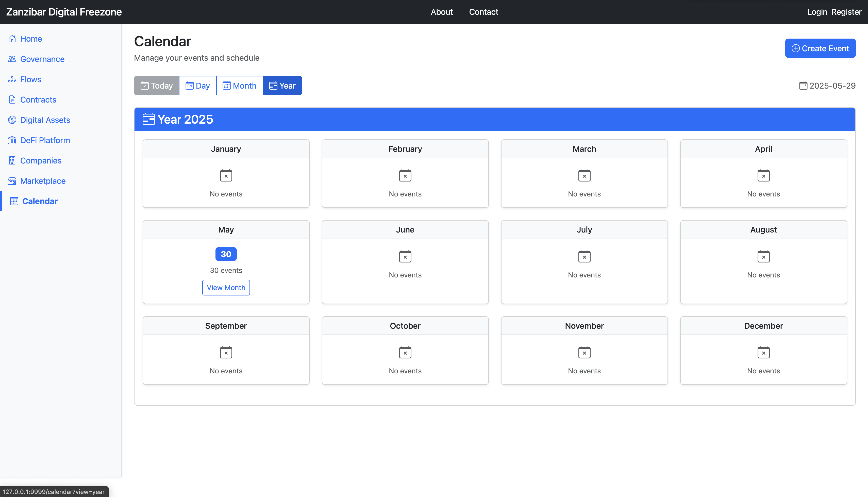The height and width of the screenshot is (497, 868).
Task: Open the About page
Action: (442, 12)
